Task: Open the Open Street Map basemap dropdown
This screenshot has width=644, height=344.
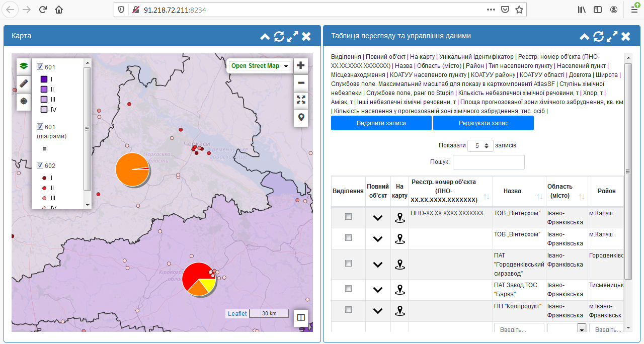Action: 260,66
